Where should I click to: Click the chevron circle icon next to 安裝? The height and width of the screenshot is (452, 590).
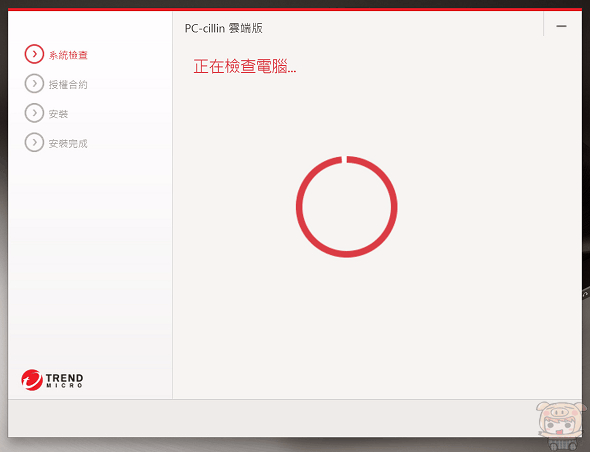pos(34,113)
